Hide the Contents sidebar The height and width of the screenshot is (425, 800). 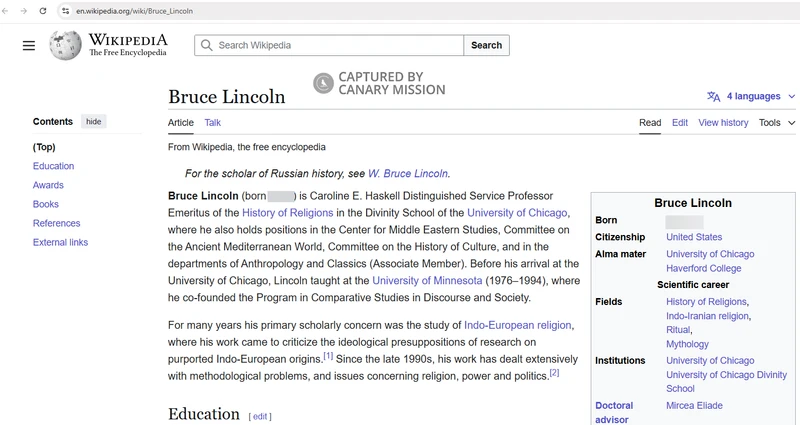click(x=93, y=121)
